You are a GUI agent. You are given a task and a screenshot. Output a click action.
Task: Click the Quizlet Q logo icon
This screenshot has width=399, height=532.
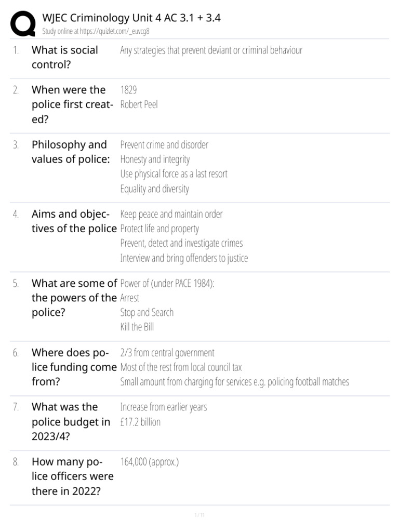click(23, 23)
